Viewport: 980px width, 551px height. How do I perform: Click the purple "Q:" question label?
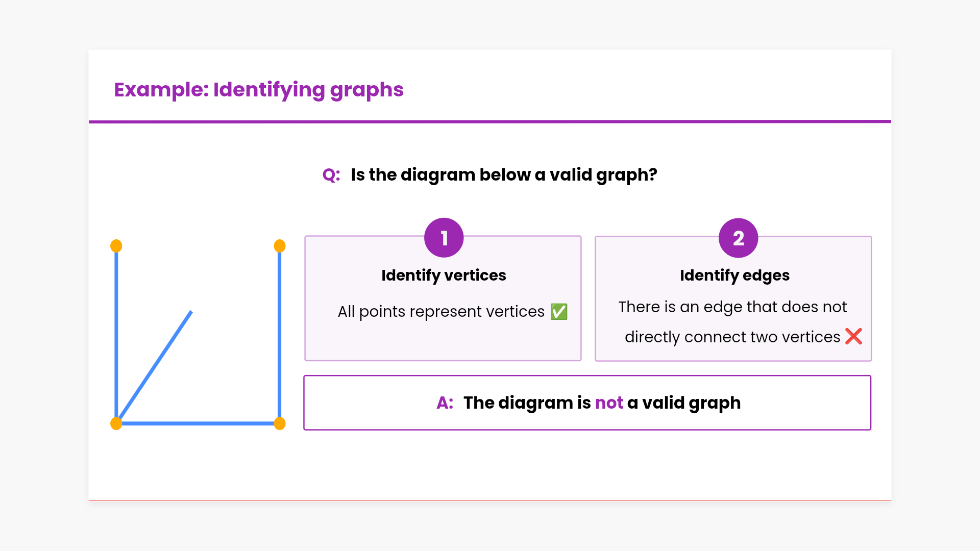[x=331, y=175]
